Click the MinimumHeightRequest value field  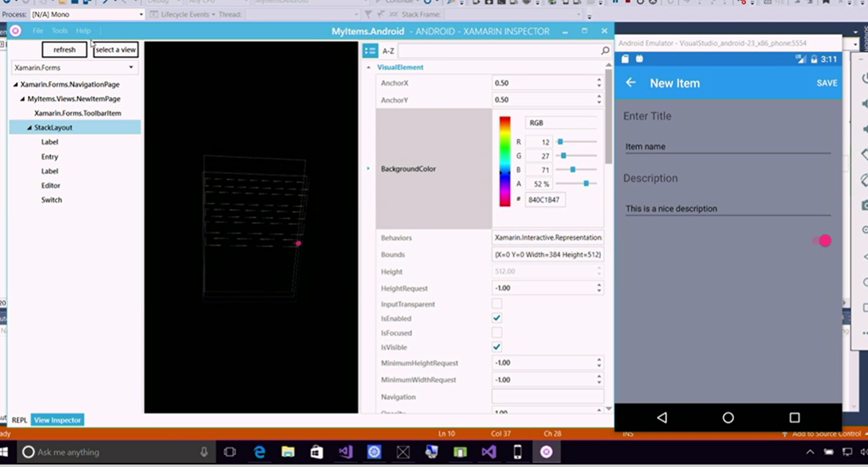[542, 363]
